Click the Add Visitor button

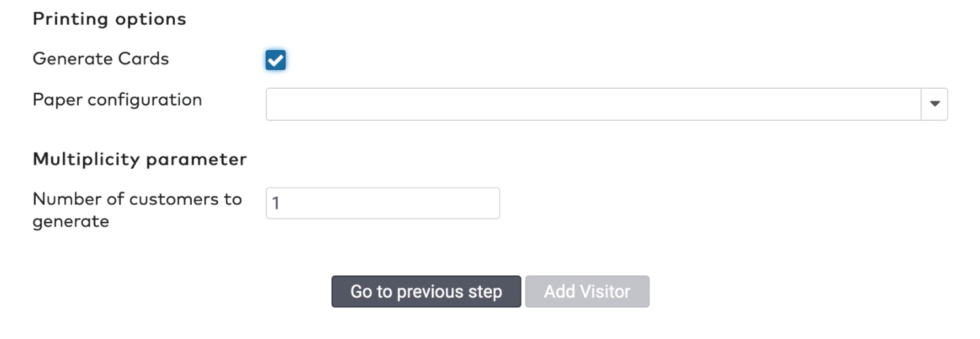(x=587, y=292)
